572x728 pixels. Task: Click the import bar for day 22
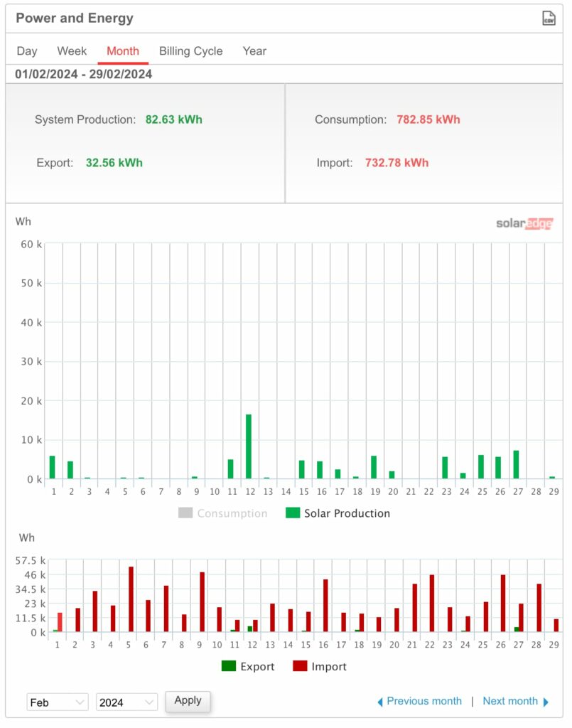pos(432,603)
